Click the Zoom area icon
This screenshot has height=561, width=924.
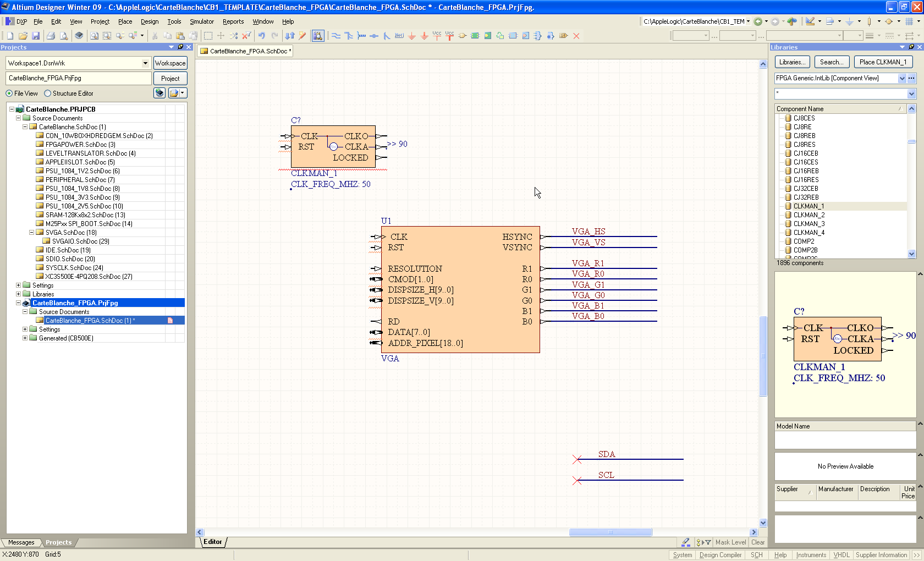coord(107,36)
